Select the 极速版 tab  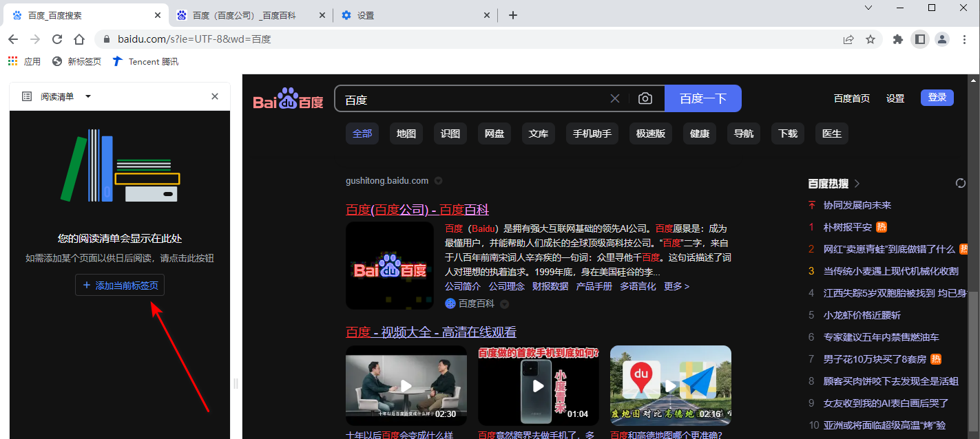click(651, 133)
